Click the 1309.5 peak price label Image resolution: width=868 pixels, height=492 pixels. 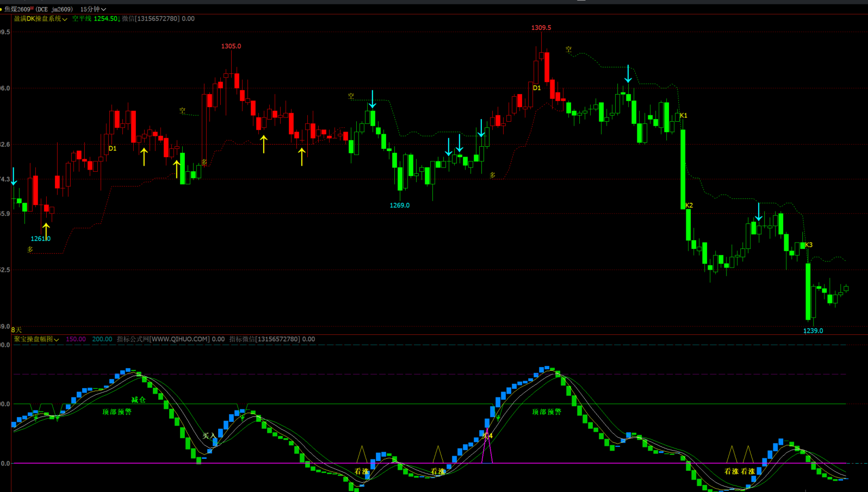(x=541, y=28)
